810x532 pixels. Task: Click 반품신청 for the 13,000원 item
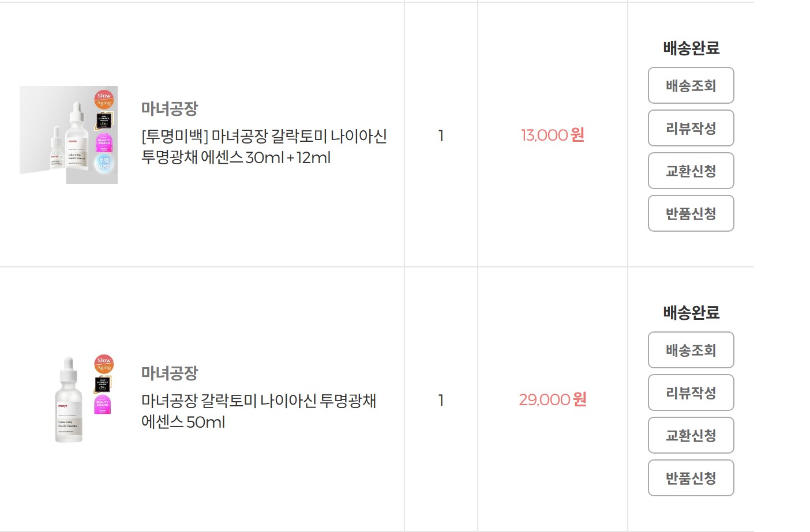tap(691, 213)
